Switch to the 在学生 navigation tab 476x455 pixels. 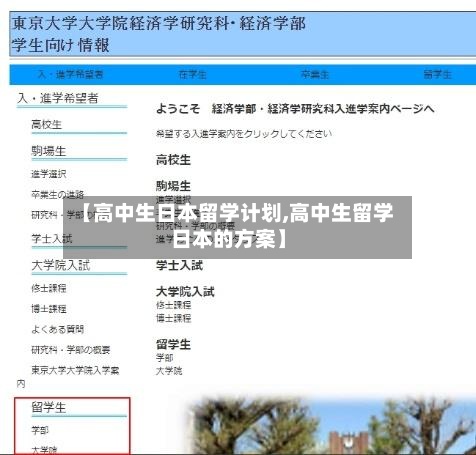click(192, 74)
